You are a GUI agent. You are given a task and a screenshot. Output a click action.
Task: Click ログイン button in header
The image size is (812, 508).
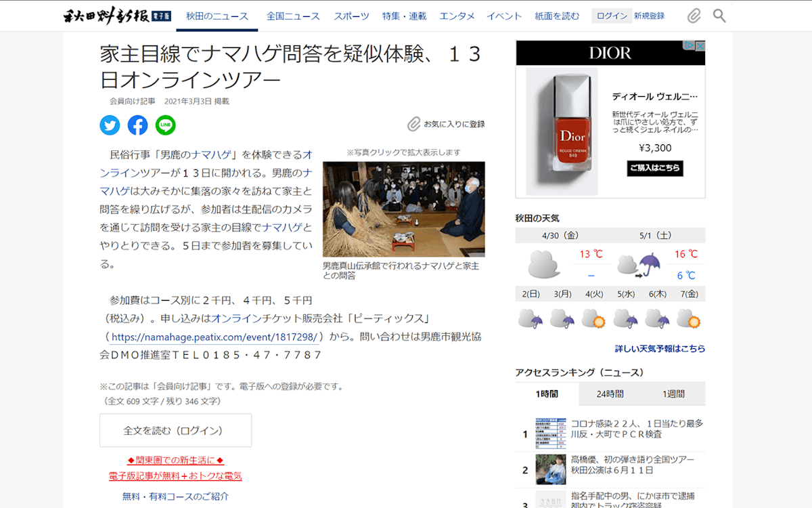(x=612, y=16)
